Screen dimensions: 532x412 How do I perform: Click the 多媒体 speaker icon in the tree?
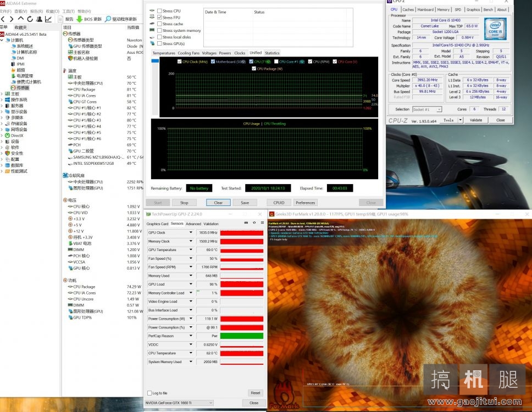tap(8, 118)
